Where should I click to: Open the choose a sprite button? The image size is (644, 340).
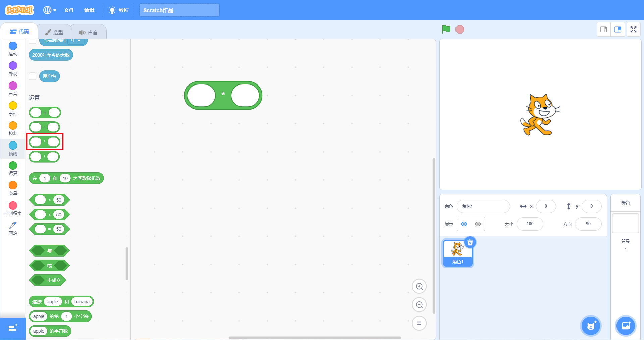tap(591, 325)
